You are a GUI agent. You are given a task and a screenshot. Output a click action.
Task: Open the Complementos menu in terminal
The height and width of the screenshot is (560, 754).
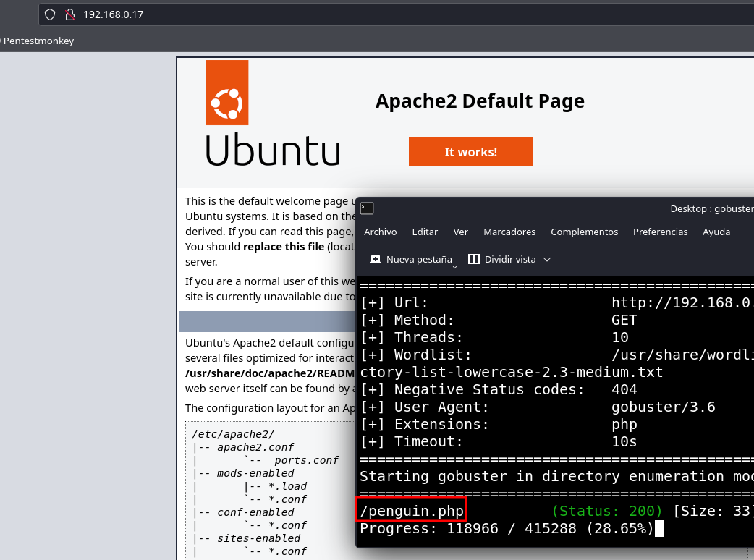tap(584, 232)
